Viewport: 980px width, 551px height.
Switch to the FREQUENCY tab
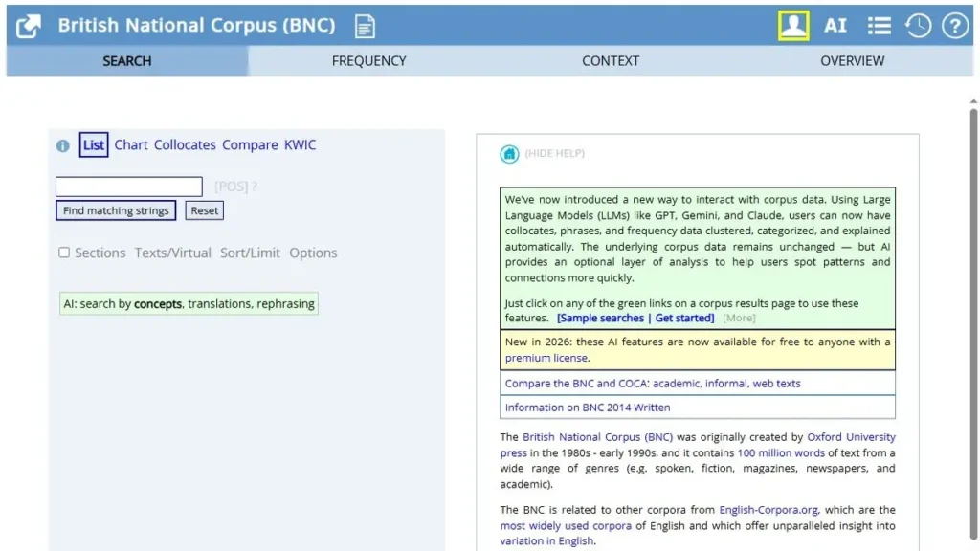pyautogui.click(x=368, y=60)
